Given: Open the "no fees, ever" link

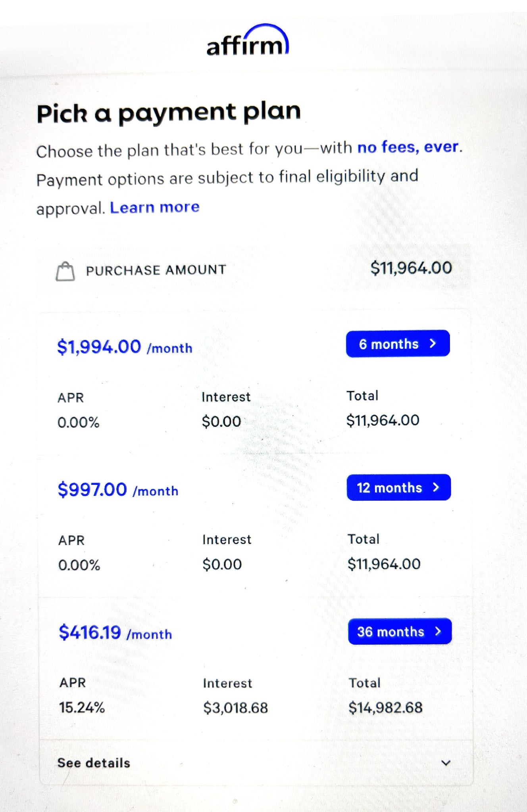Looking at the screenshot, I should [408, 147].
